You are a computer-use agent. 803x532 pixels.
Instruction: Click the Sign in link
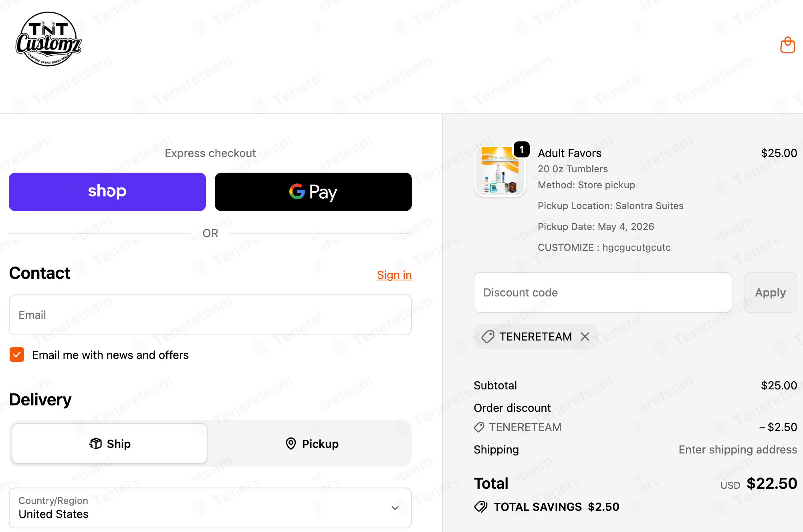coord(394,275)
